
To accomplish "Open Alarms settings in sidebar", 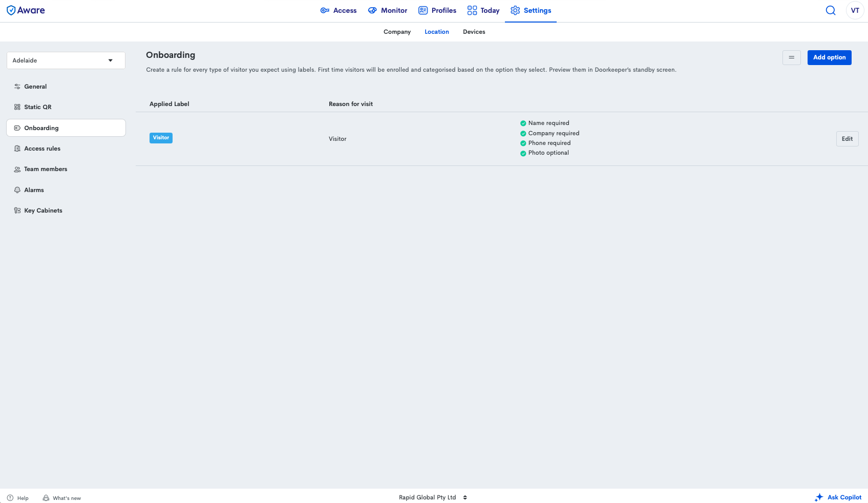I will point(34,190).
